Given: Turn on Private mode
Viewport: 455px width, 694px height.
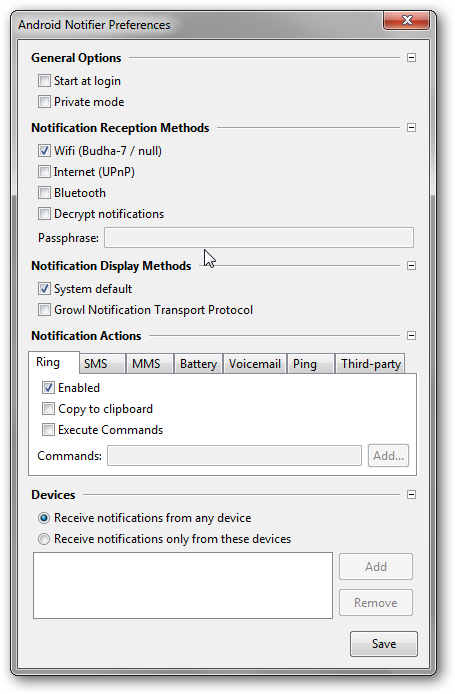Looking at the screenshot, I should click(44, 102).
